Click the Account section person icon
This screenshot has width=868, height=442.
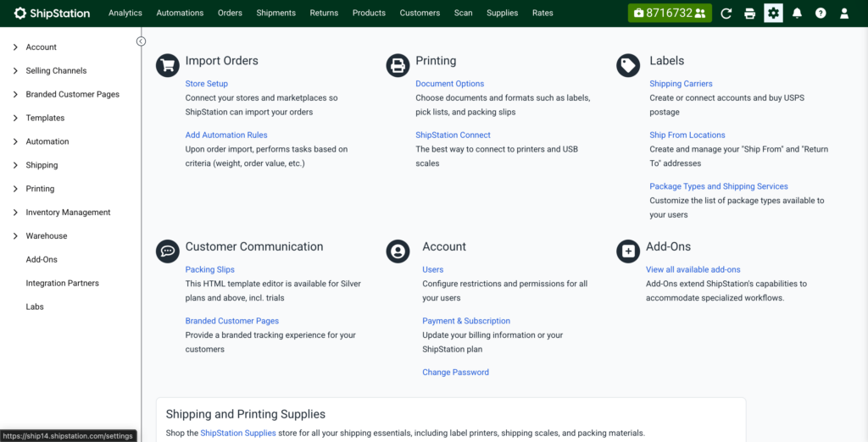(398, 251)
